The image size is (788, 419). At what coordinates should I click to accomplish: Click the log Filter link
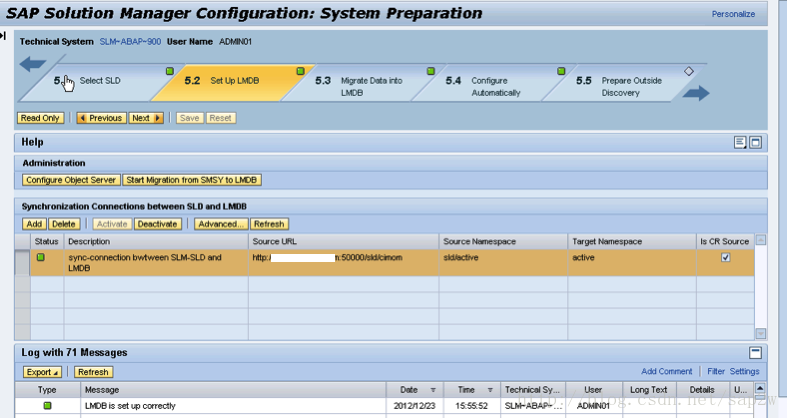[x=716, y=371]
